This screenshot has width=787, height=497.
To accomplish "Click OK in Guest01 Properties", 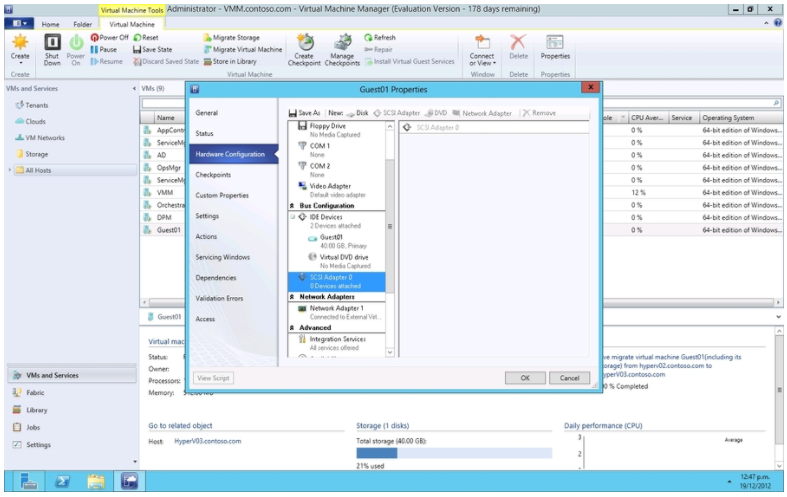I will click(x=525, y=378).
